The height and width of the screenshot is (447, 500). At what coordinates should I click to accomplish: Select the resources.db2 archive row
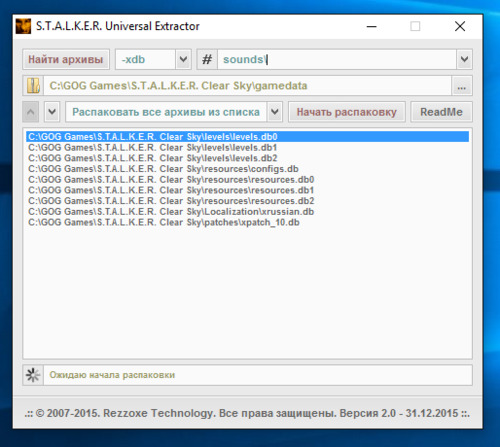click(248, 201)
